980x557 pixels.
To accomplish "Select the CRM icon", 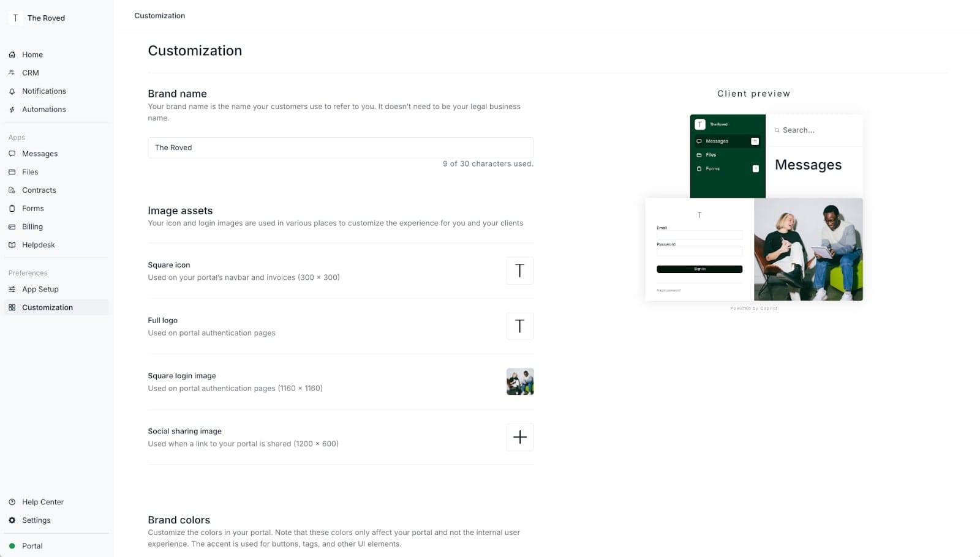I will (x=12, y=72).
